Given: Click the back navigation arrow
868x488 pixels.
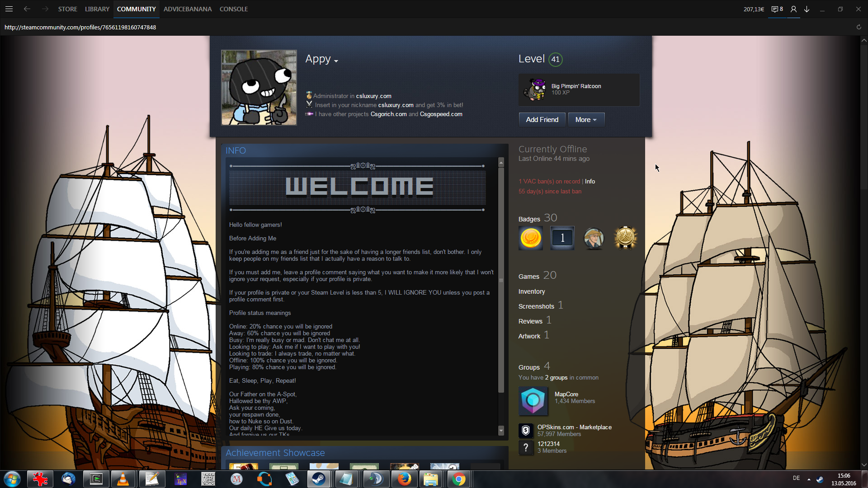Looking at the screenshot, I should coord(27,9).
